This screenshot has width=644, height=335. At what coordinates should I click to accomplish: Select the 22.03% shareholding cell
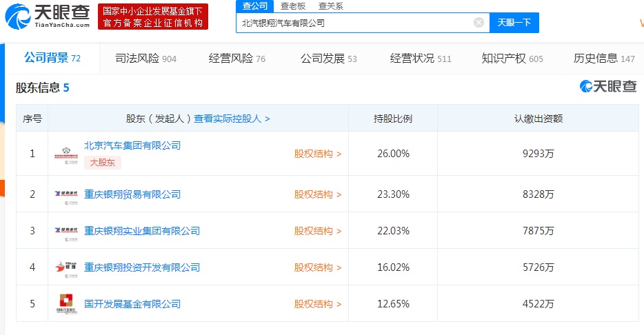393,230
